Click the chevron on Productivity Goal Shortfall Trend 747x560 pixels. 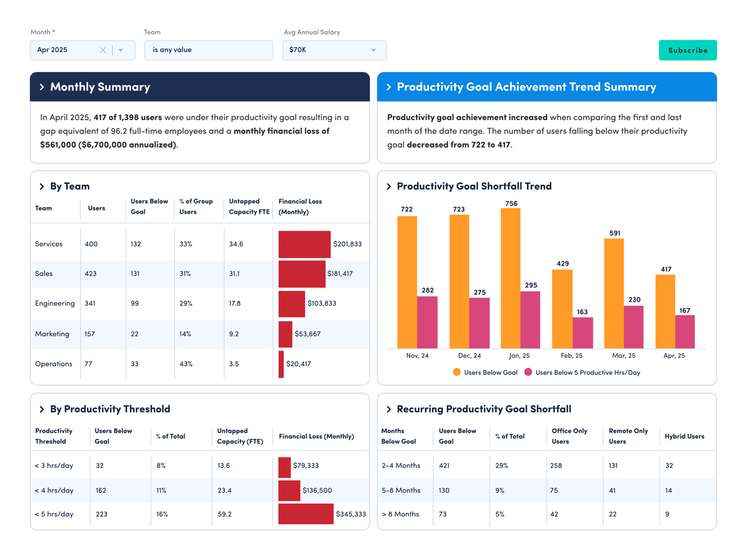pyautogui.click(x=388, y=186)
